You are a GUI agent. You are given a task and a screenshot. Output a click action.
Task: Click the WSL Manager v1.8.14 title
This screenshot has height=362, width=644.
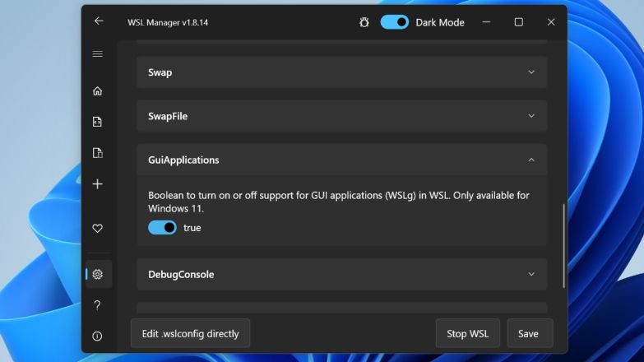[168, 22]
